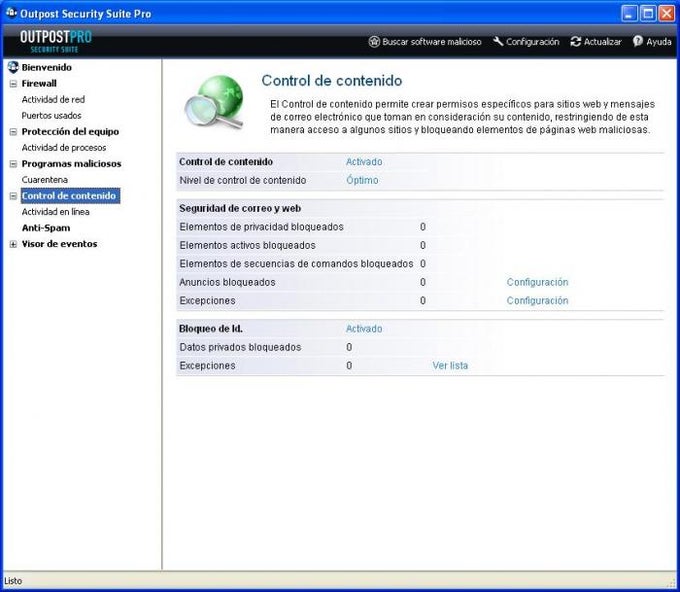The width and height of the screenshot is (680, 592).
Task: Click the Ver lista link
Action: [450, 366]
